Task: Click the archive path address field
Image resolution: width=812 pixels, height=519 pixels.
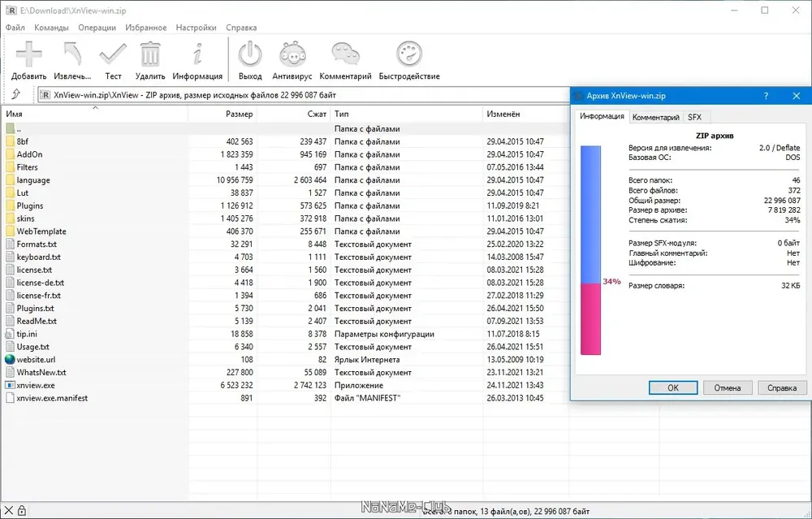Action: tap(304, 95)
